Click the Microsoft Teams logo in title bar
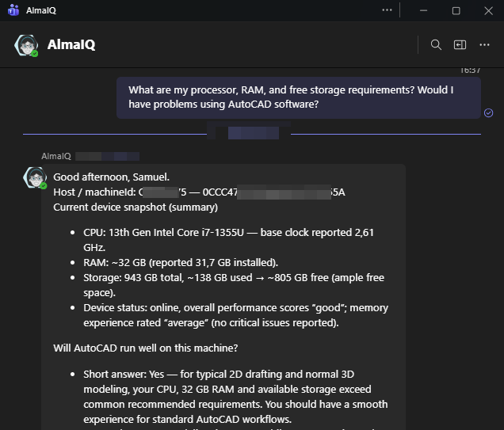 (13, 10)
